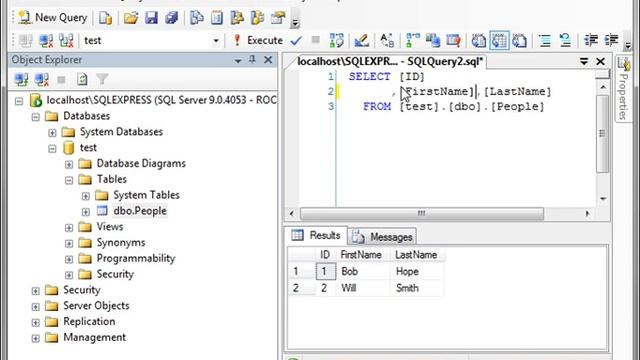Click the Save All icon
Viewport: 640px width, 360px height.
click(171, 18)
